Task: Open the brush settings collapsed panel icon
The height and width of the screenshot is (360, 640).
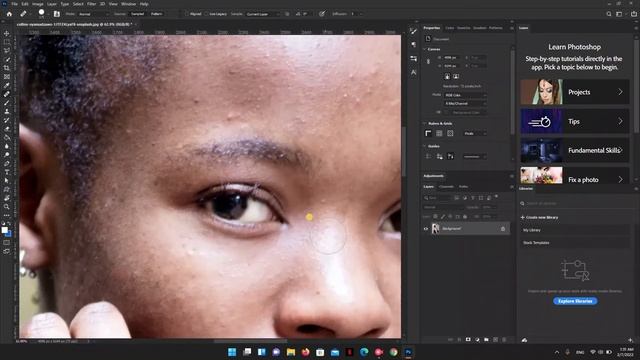Action: (413, 31)
